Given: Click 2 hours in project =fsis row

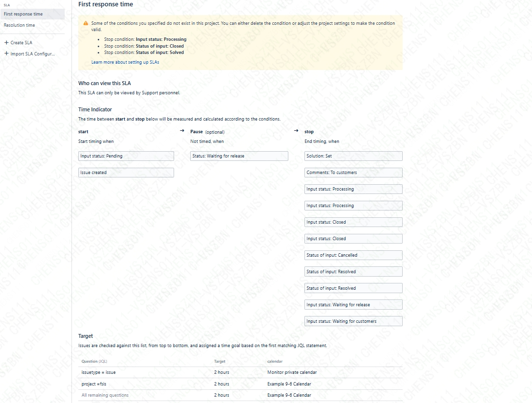Looking at the screenshot, I should click(222, 384).
